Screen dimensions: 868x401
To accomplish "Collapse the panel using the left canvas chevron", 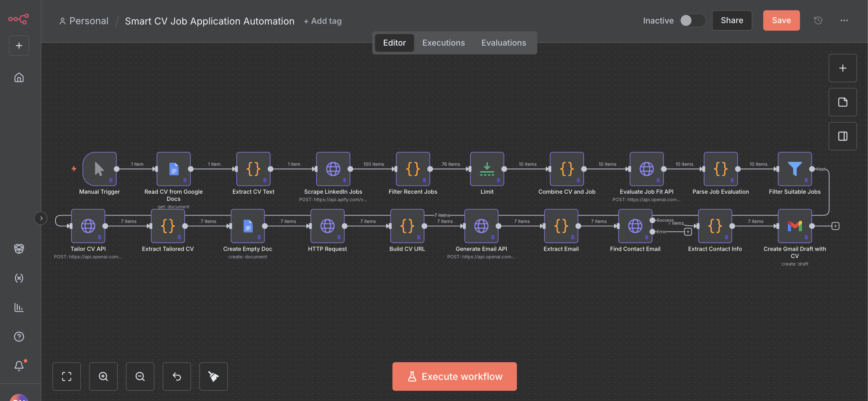I will point(41,218).
